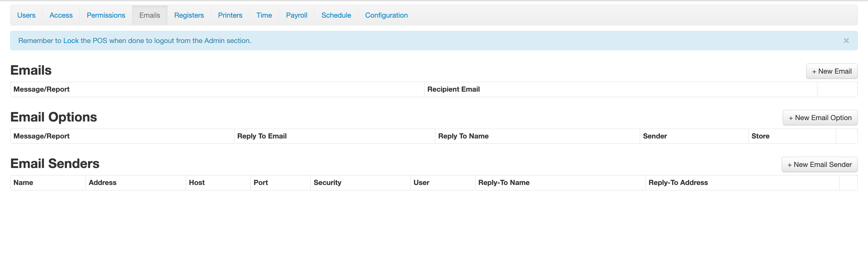Go to the Permissions tab
Screen dimensions: 868x262
click(x=106, y=15)
